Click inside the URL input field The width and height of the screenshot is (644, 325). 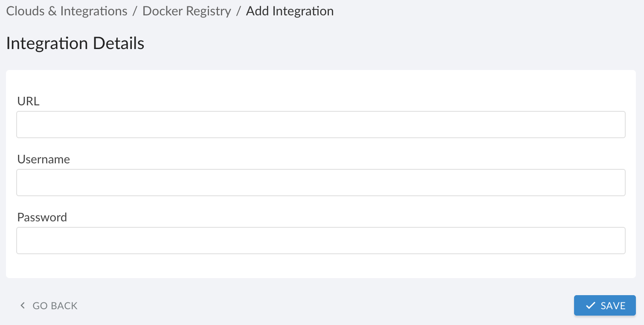tap(320, 124)
